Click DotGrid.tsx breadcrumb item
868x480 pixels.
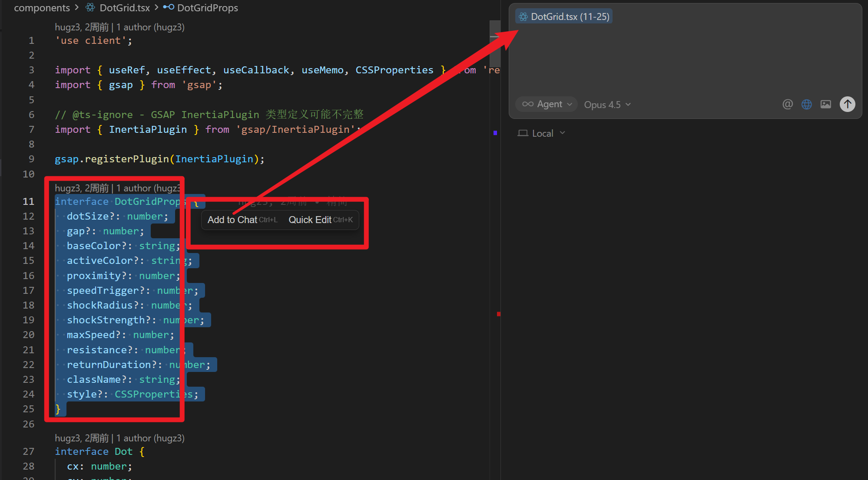[x=124, y=8]
